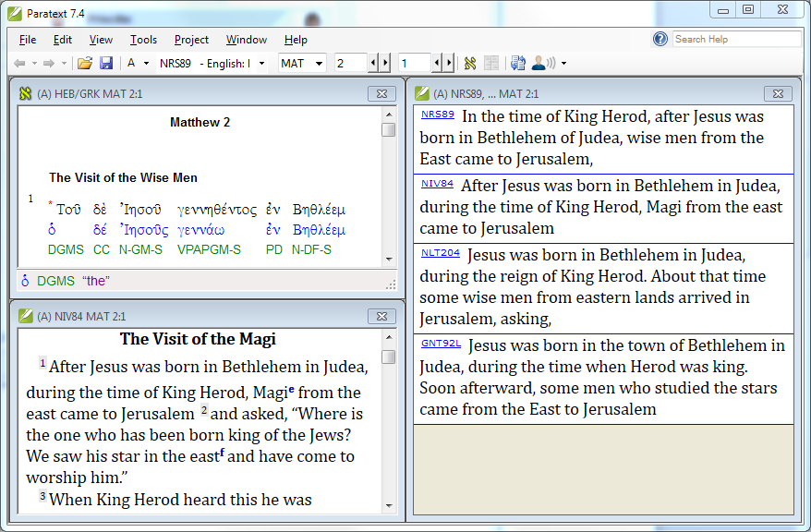Click the open project folder icon
811x532 pixels.
(85, 64)
